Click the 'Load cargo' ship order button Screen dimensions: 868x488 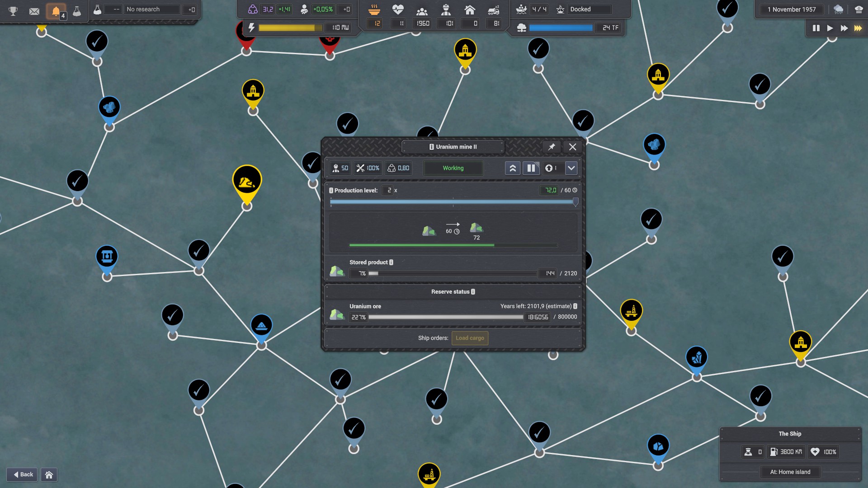point(470,338)
